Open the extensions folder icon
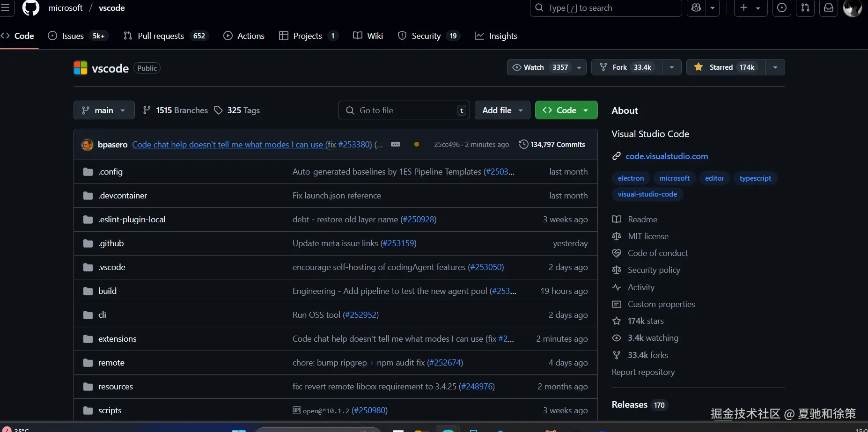The width and height of the screenshot is (868, 432). (88, 339)
